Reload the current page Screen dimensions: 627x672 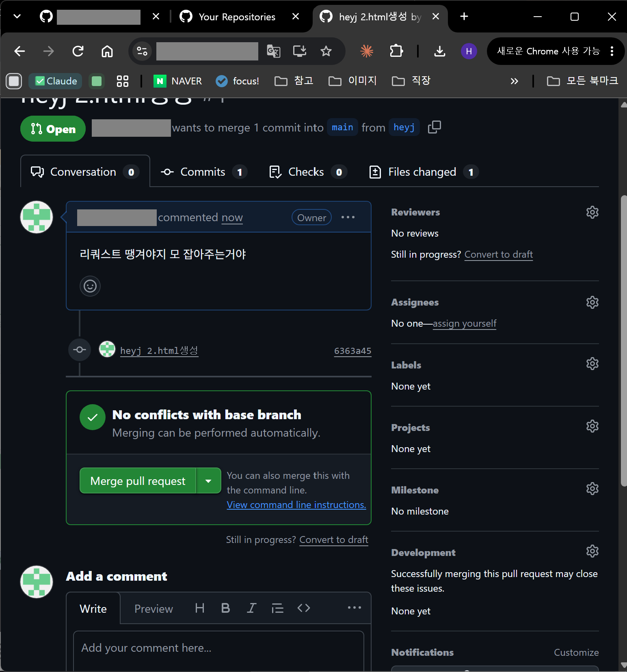coord(78,51)
